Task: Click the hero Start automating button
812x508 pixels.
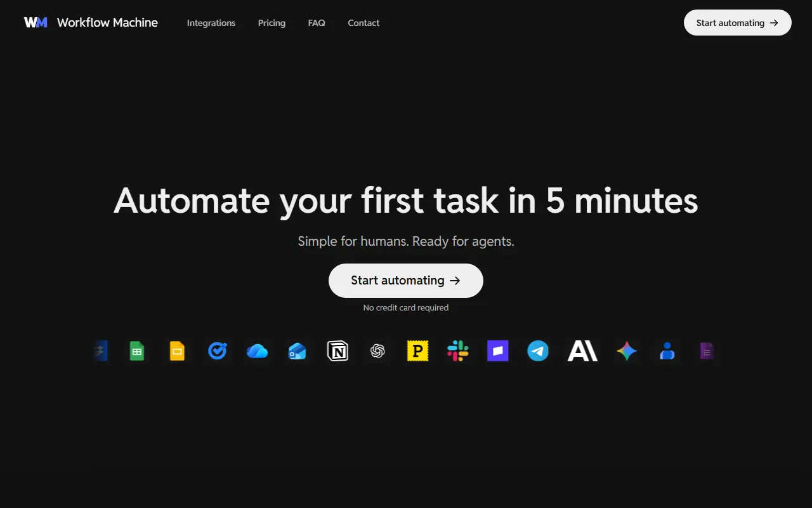Action: [406, 281]
